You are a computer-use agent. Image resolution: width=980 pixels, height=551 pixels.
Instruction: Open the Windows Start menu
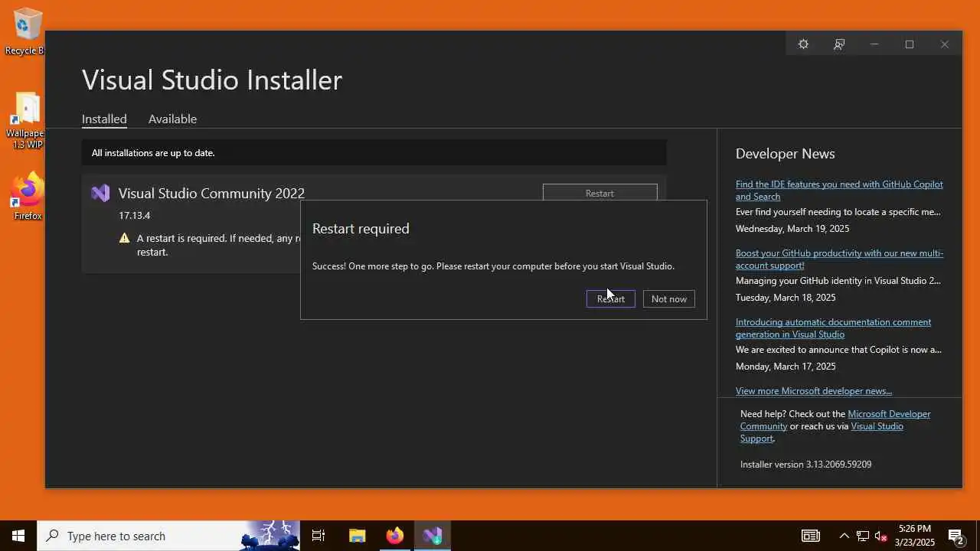18,536
